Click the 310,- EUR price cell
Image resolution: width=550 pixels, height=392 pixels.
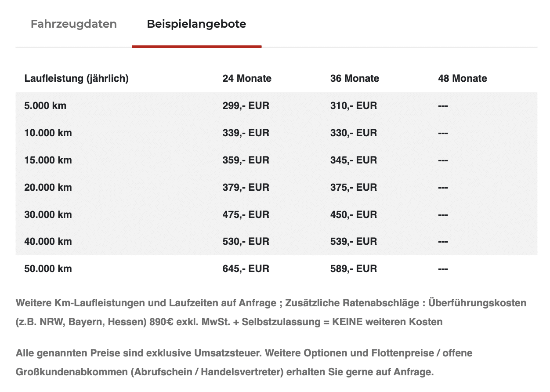(354, 106)
